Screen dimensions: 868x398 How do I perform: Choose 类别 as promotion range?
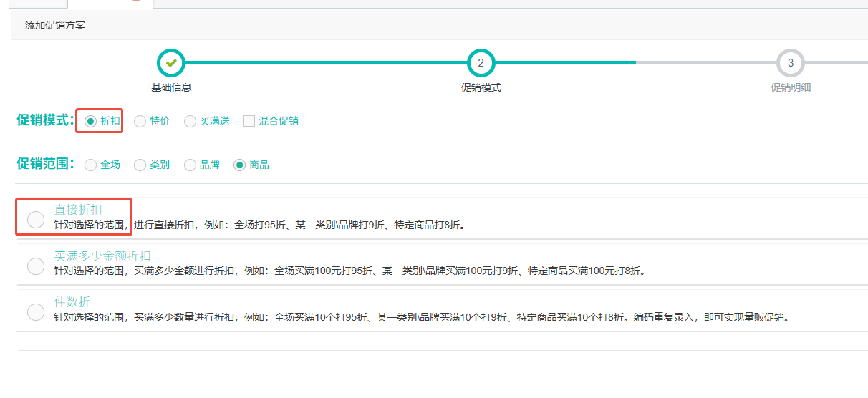tap(140, 165)
